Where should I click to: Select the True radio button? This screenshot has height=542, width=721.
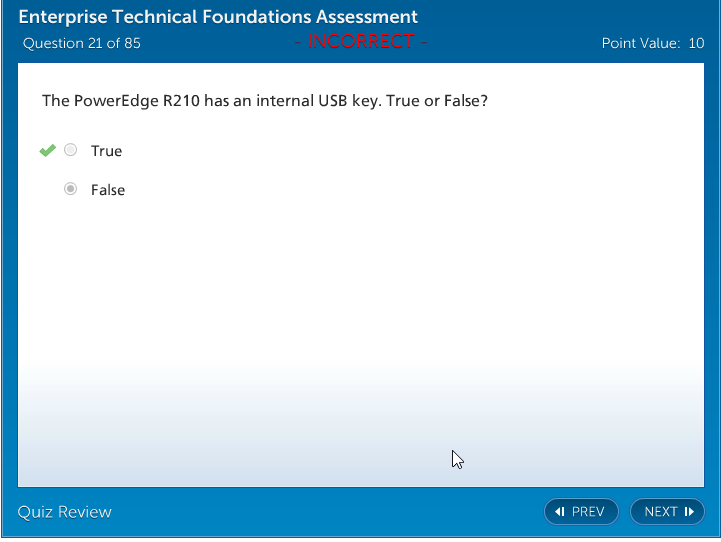point(70,151)
